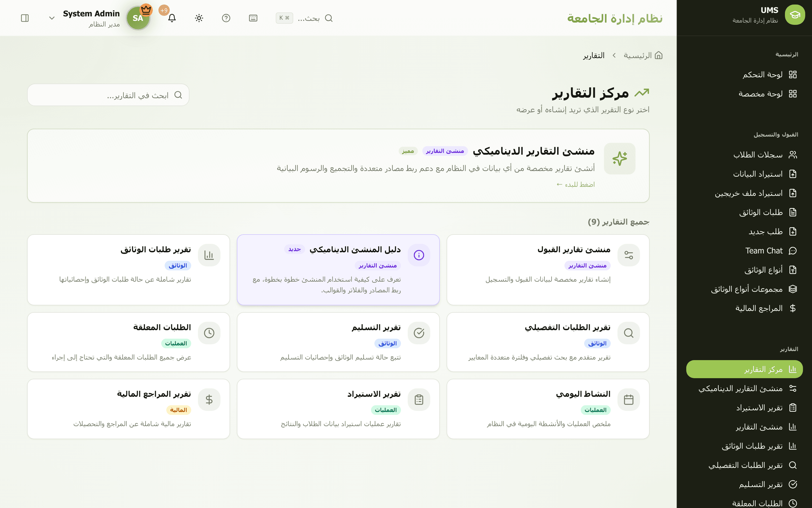Open the تقرير طلبات الوثائق card
The width and height of the screenshot is (812, 508).
click(x=129, y=270)
